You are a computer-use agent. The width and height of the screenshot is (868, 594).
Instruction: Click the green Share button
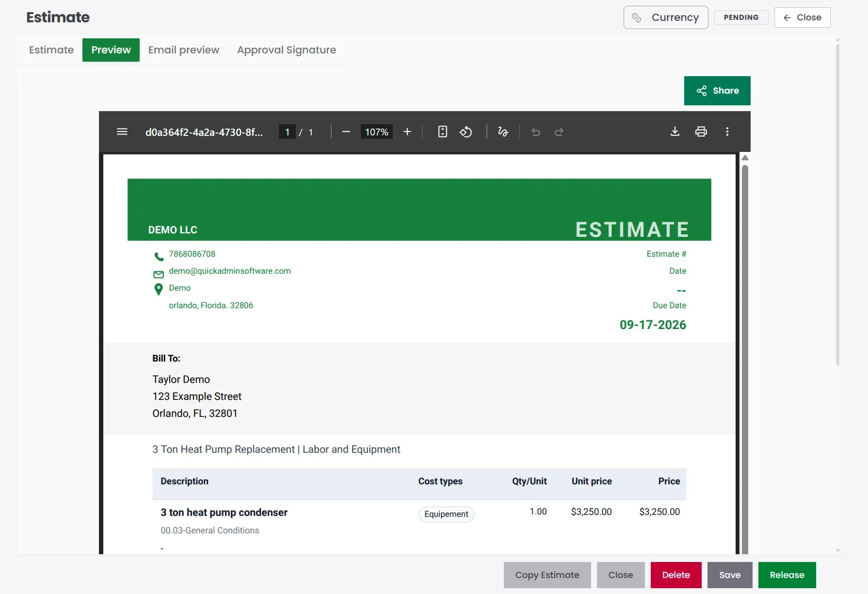[x=717, y=91]
